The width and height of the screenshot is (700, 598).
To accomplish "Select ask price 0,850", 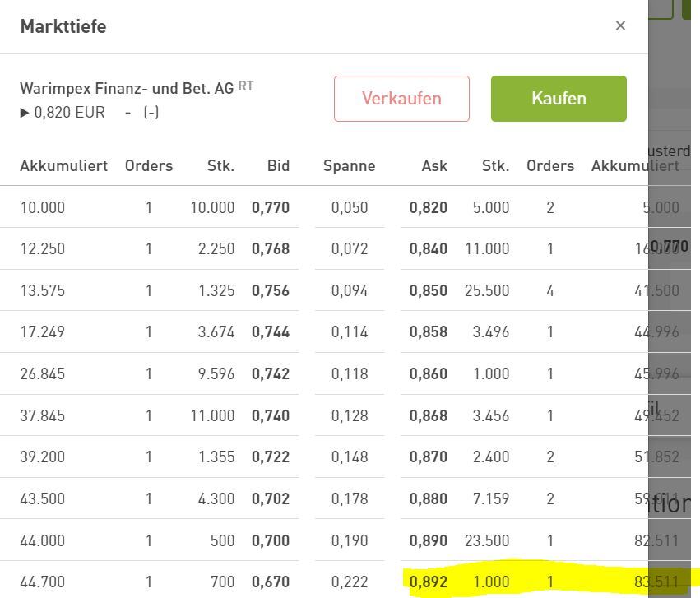I will pos(428,290).
